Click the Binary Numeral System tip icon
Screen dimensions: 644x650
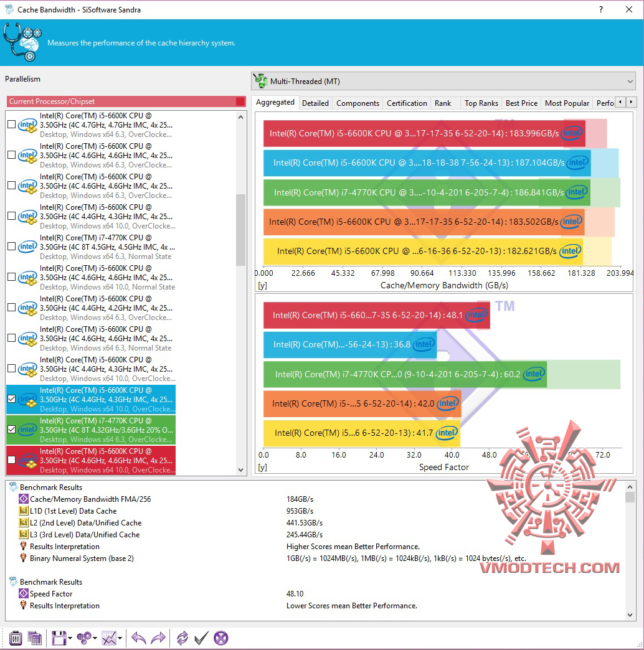[x=24, y=558]
